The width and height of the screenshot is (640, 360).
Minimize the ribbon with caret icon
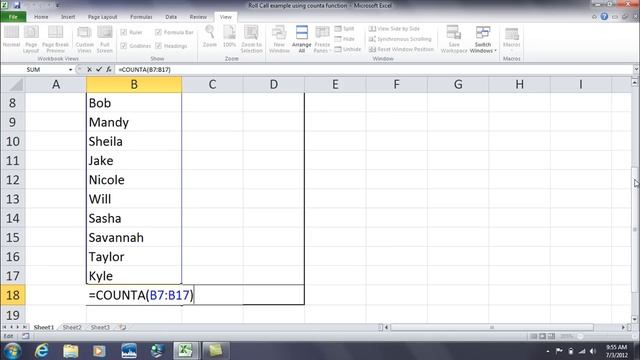pos(594,17)
